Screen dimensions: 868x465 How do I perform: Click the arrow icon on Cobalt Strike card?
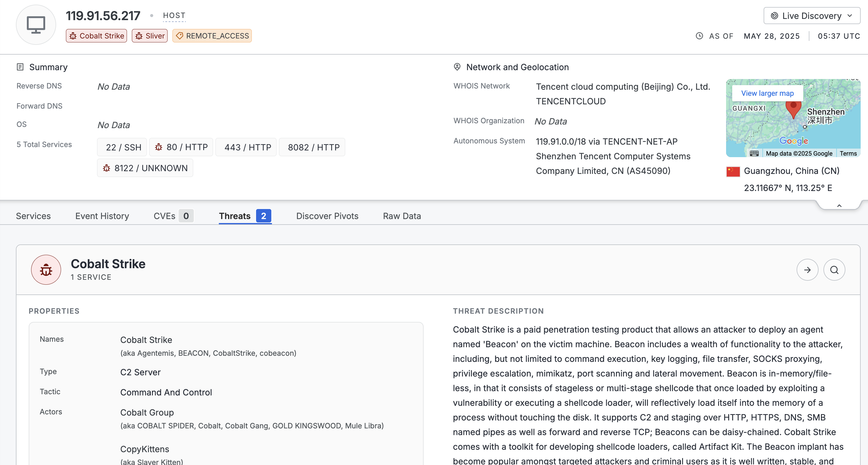[x=807, y=269]
